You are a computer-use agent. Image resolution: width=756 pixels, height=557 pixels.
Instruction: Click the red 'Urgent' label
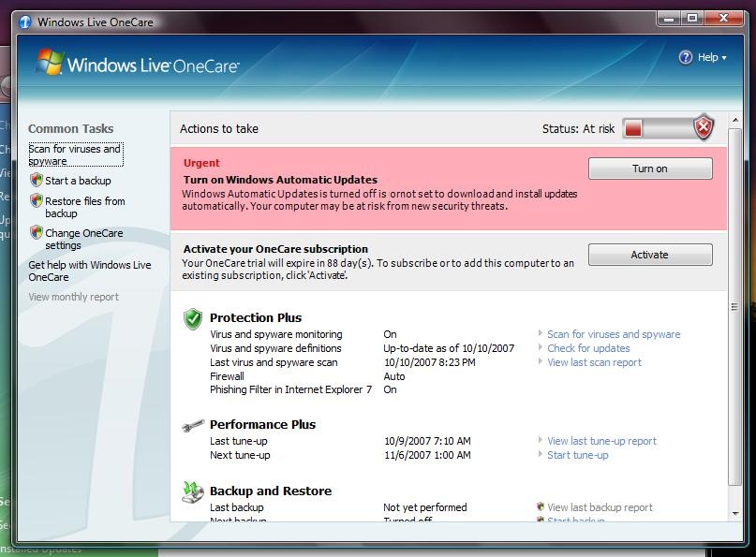(201, 162)
